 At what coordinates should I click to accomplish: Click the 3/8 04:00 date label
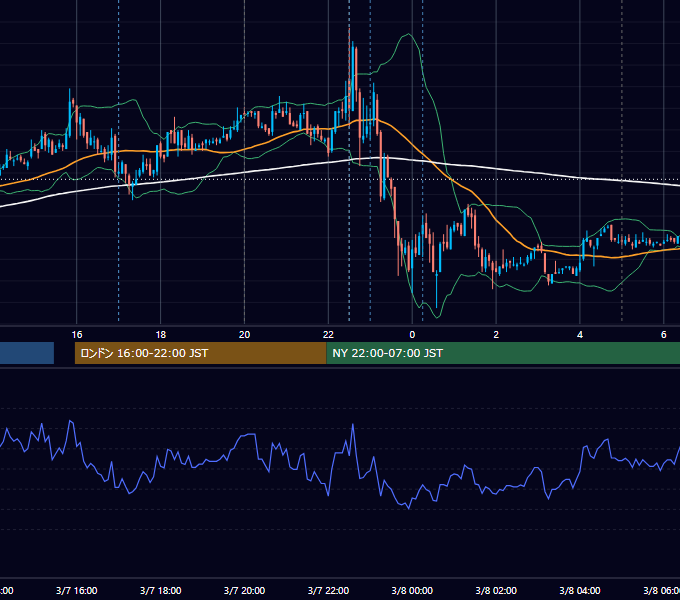580,590
